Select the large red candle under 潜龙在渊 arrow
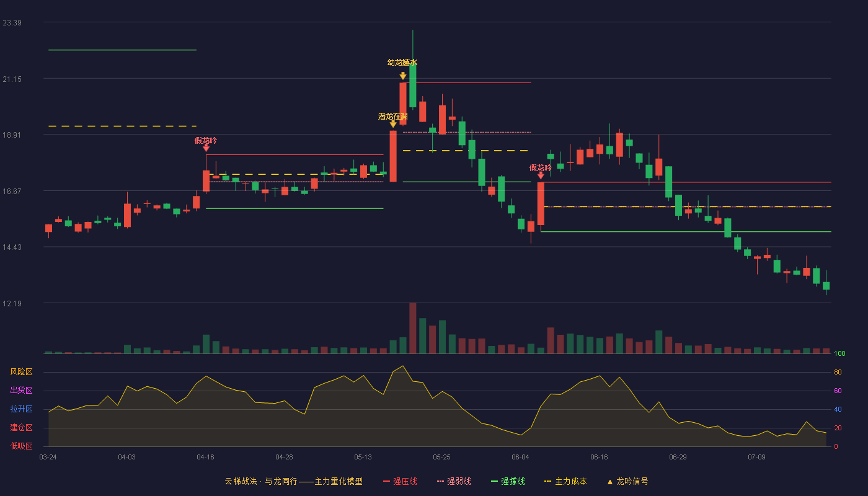Image resolution: width=868 pixels, height=496 pixels. pos(393,156)
